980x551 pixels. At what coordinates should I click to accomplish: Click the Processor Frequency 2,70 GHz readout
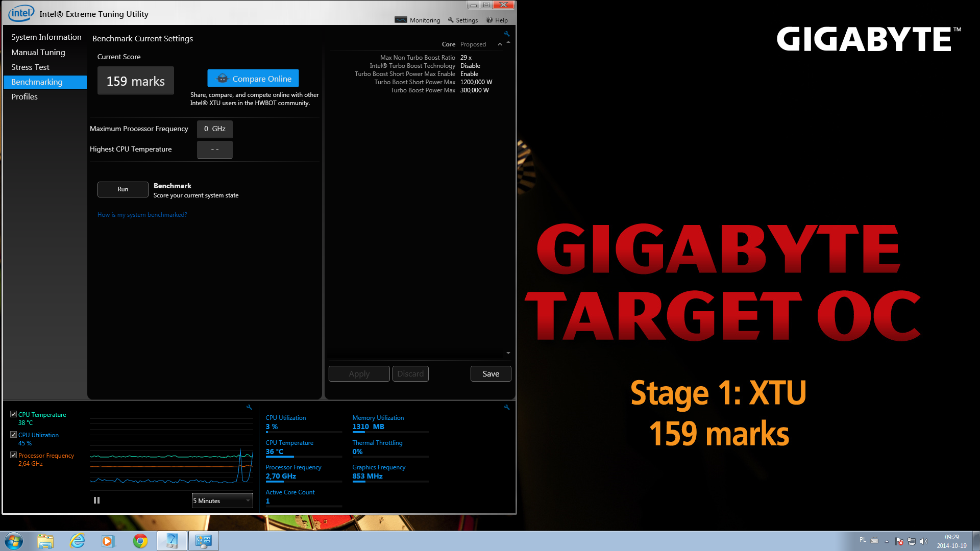pos(304,472)
